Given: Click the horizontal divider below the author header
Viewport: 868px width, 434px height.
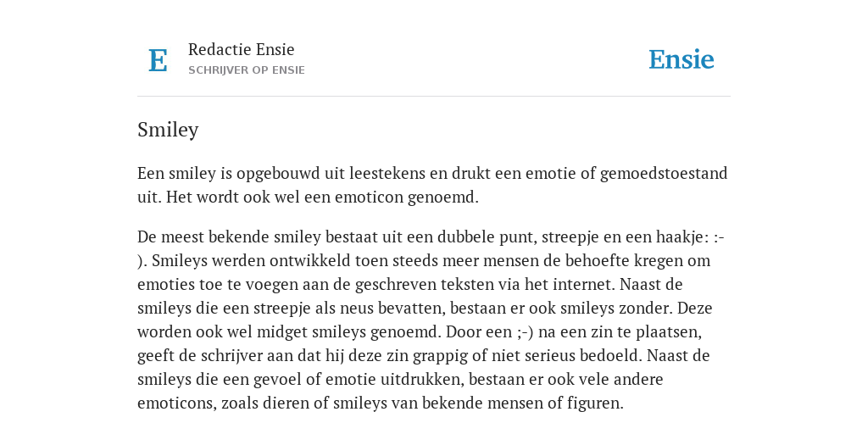Looking at the screenshot, I should click(434, 97).
